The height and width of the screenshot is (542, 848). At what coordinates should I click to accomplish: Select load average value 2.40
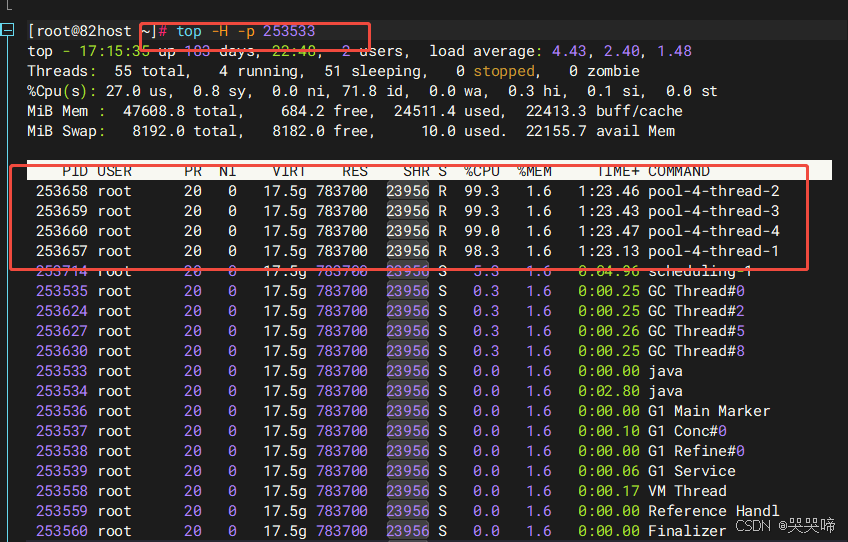pos(621,51)
